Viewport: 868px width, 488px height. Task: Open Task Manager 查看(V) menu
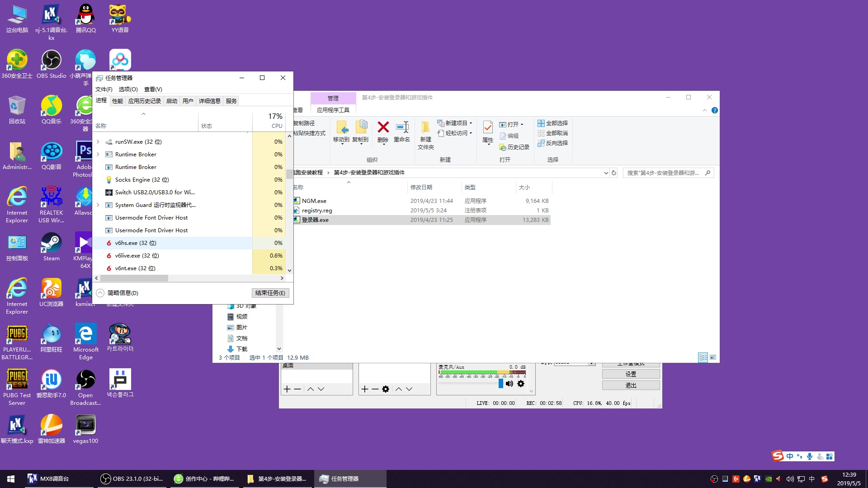(153, 89)
